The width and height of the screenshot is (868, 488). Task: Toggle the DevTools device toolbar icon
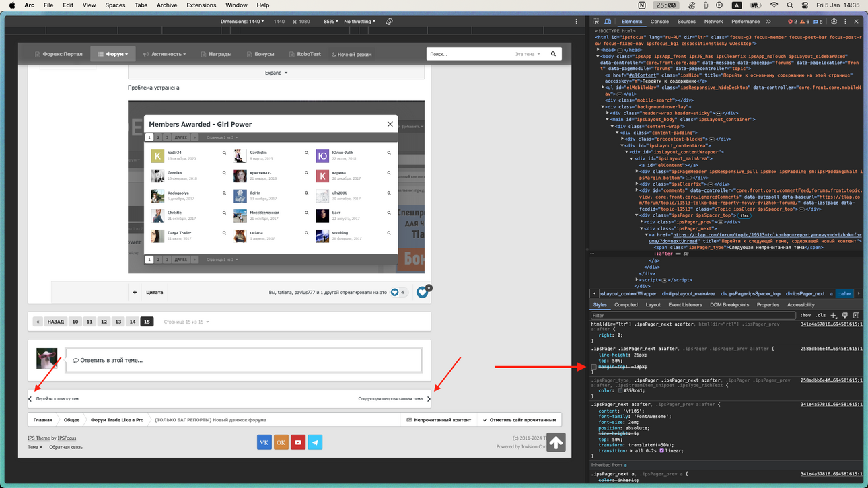click(x=608, y=22)
